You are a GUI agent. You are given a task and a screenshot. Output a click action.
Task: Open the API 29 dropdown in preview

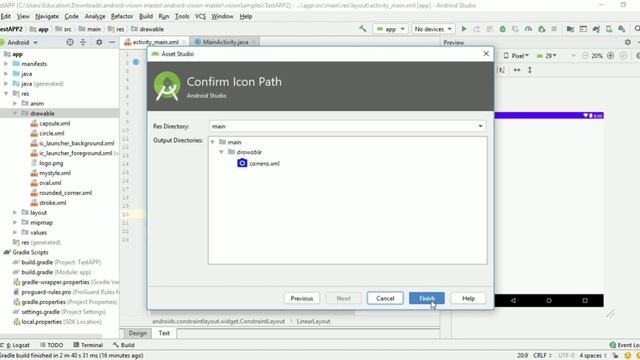tap(547, 56)
